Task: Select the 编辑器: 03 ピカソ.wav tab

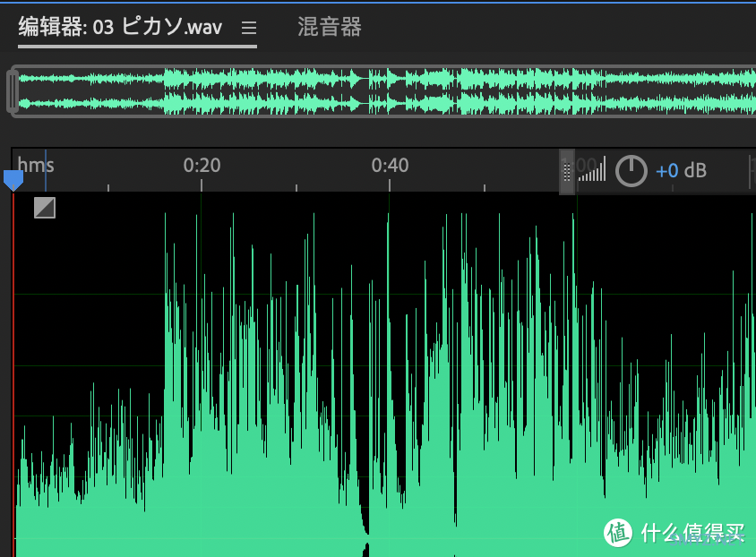Action: [x=120, y=27]
